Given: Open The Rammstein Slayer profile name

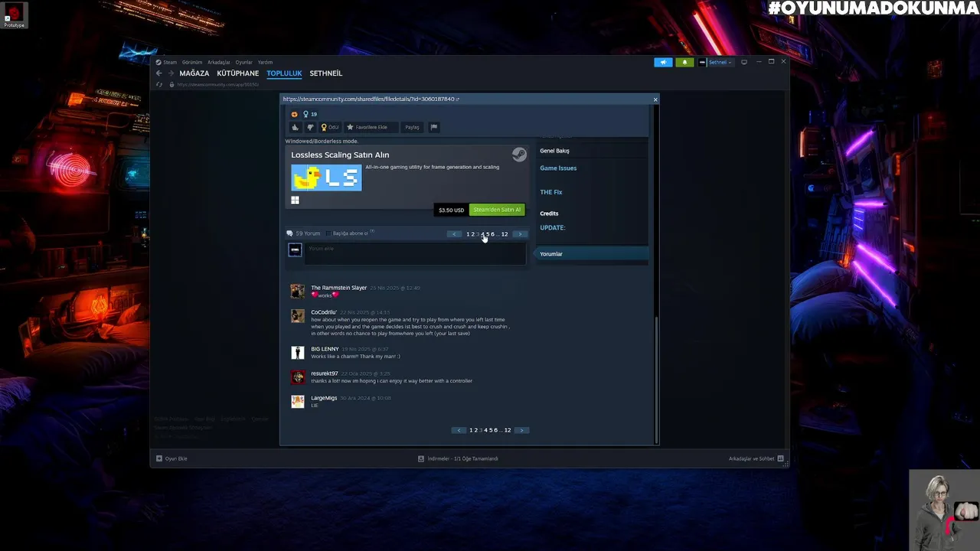Looking at the screenshot, I should (338, 288).
